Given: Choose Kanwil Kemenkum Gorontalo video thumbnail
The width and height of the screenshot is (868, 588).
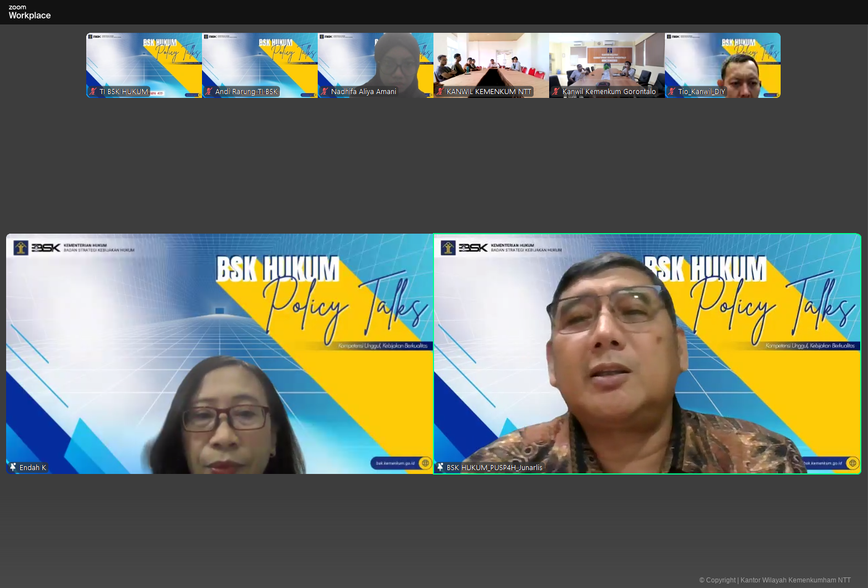Looking at the screenshot, I should pos(607,61).
